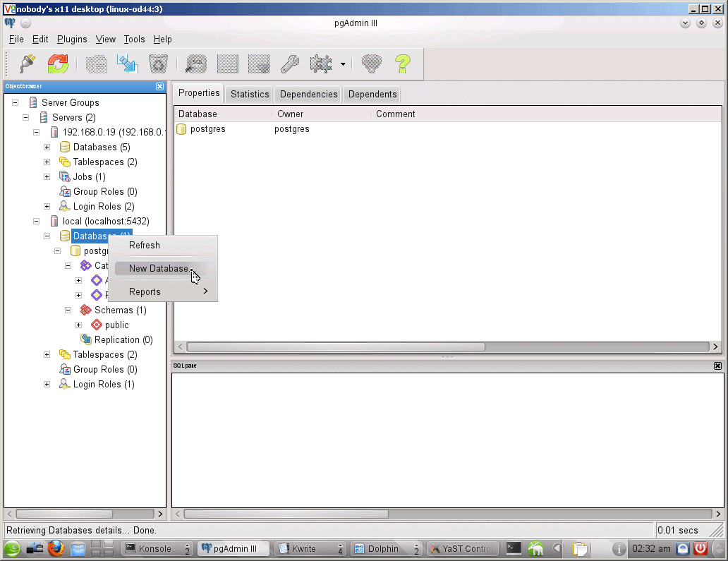Launch Firefox from the taskbar

pos(56,549)
